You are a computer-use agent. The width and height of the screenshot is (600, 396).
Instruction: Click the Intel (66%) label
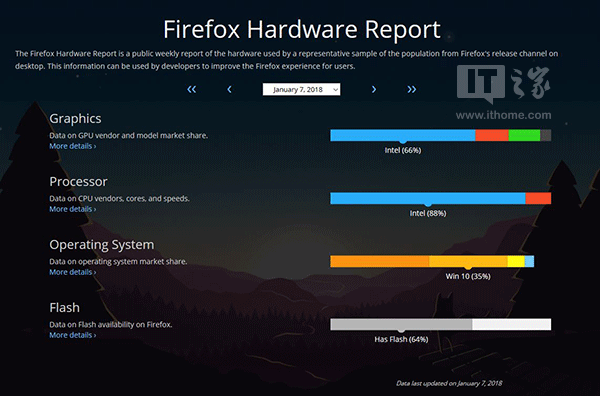coord(403,150)
